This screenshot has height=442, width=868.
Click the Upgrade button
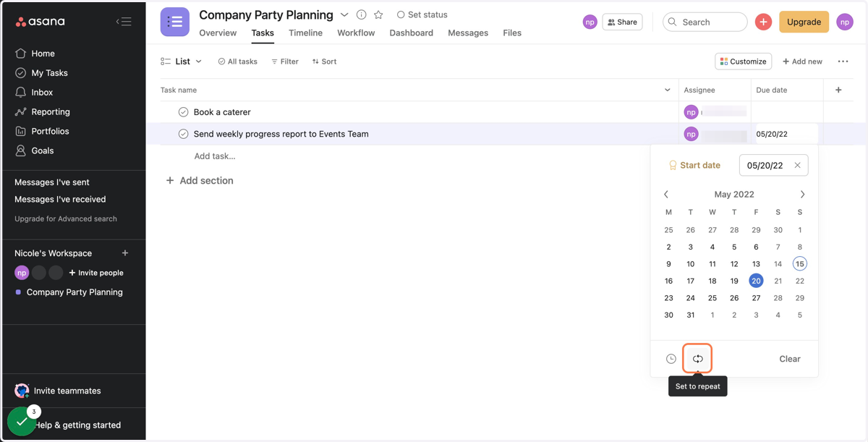[x=804, y=22]
